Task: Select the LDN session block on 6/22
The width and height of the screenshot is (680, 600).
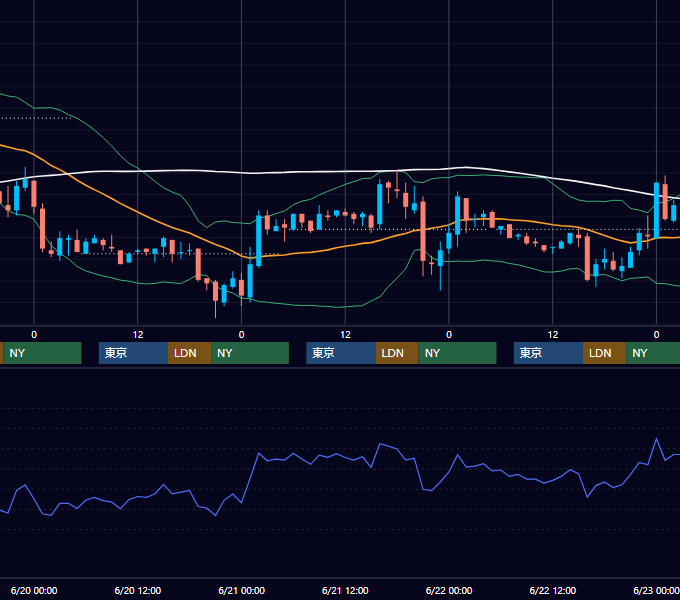Action: click(605, 353)
